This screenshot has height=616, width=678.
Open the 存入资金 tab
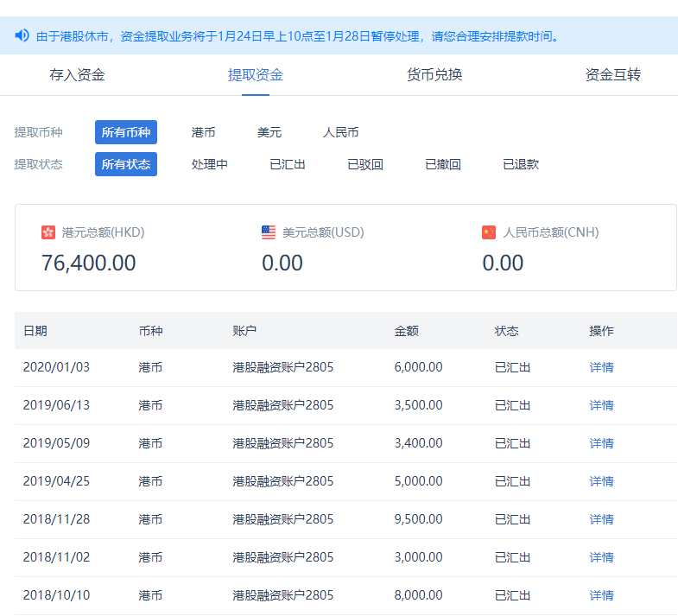click(x=77, y=75)
